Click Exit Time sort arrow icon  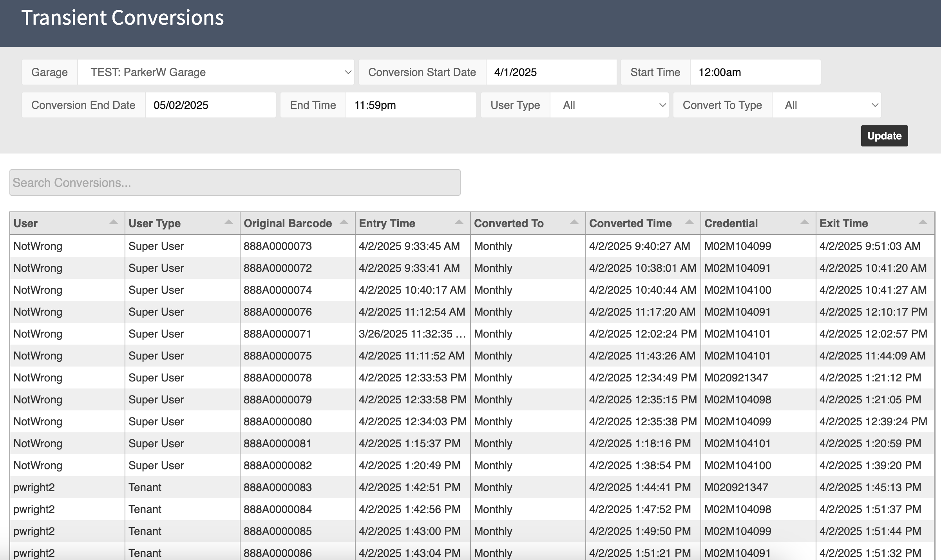(x=923, y=222)
